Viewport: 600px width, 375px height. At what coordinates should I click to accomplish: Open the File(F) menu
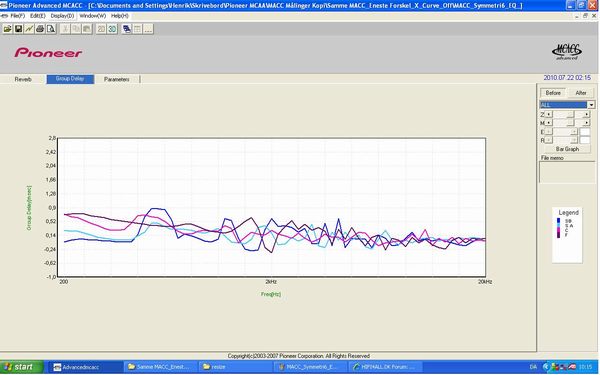[x=18, y=16]
